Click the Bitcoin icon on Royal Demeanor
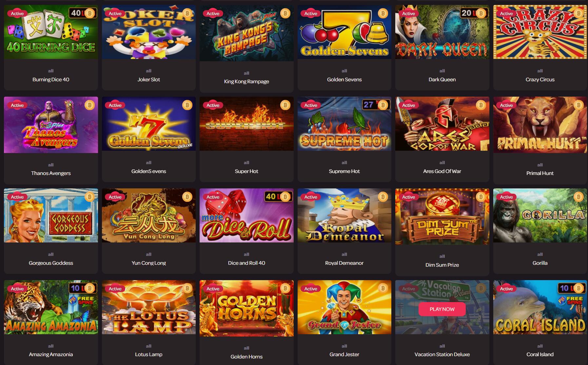 (383, 197)
